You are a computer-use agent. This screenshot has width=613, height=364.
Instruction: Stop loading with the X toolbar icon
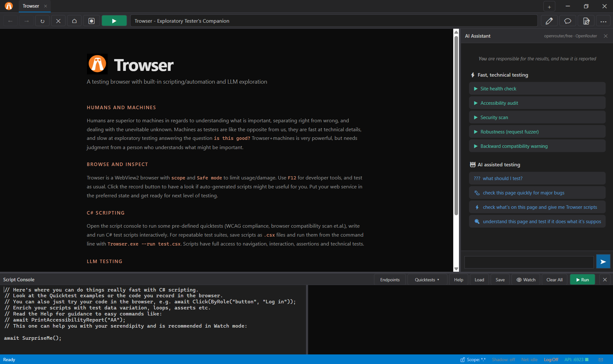58,21
